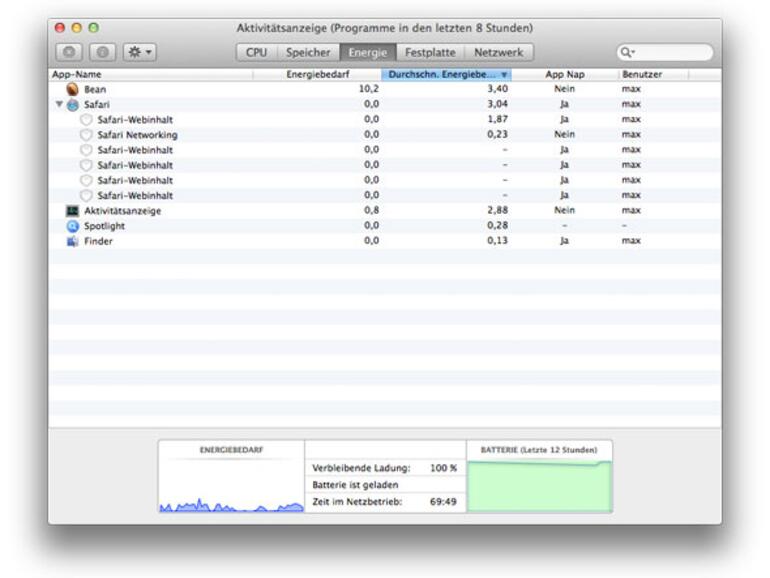Select the Spotlight process name
770x578 pixels.
[x=104, y=226]
